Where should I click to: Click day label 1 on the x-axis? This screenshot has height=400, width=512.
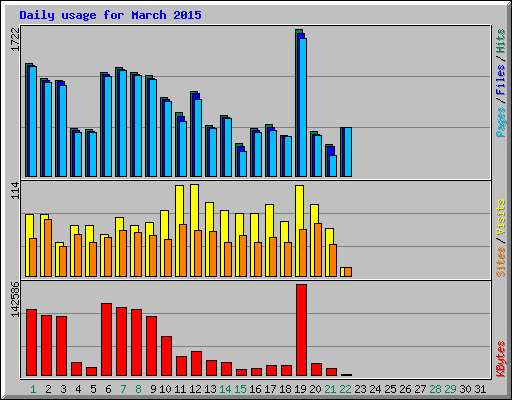[x=33, y=389]
